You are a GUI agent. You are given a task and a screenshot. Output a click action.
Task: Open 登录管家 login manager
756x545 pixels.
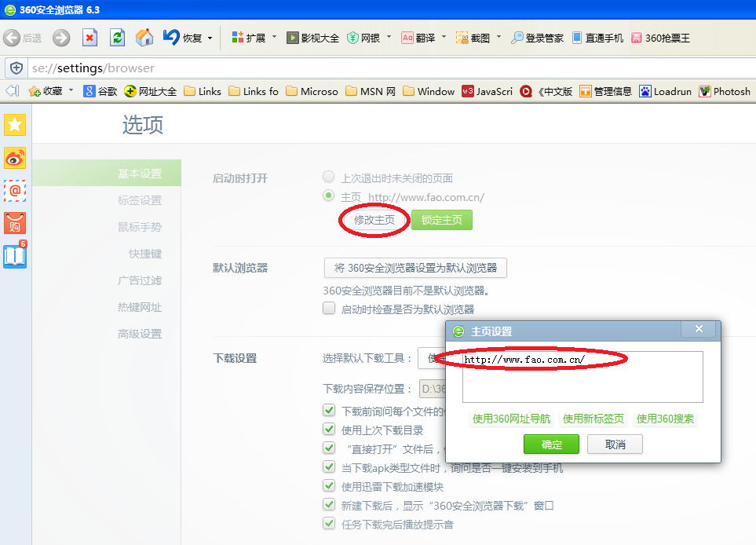537,38
